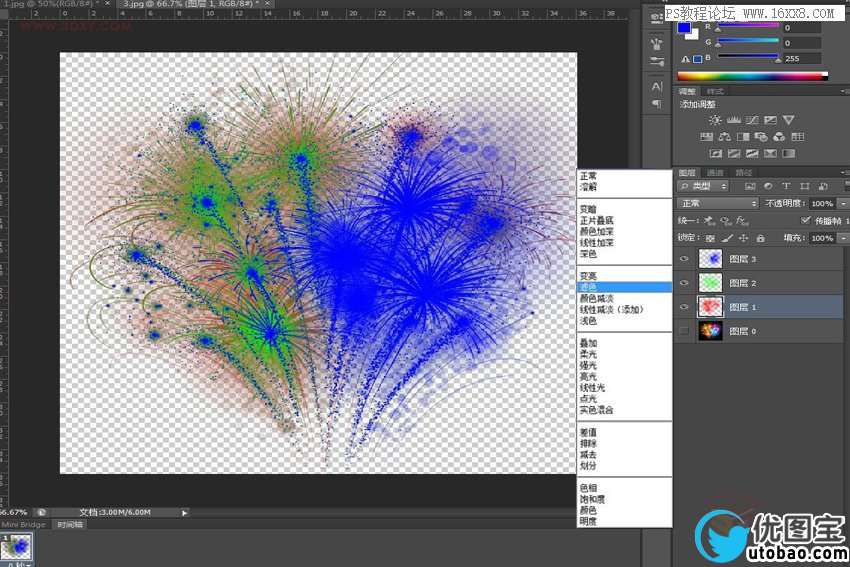Filter layers by adjustment layer icon

768,186
